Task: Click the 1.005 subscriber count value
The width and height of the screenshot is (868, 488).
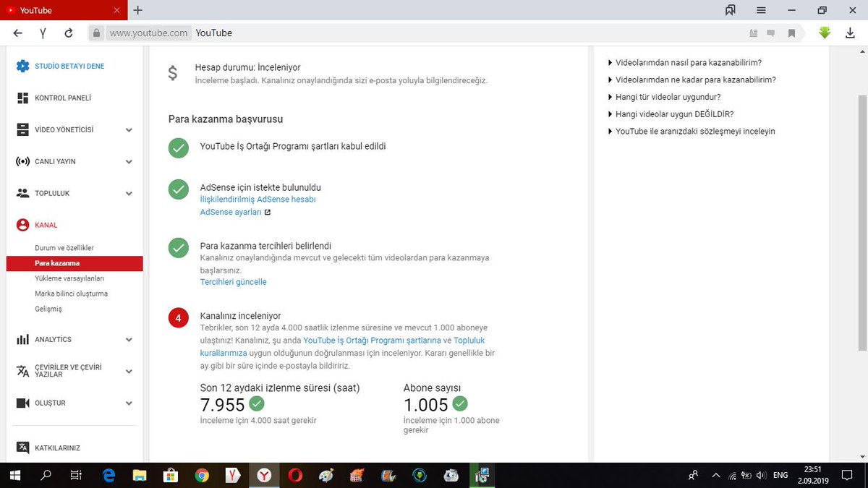Action: (x=426, y=405)
